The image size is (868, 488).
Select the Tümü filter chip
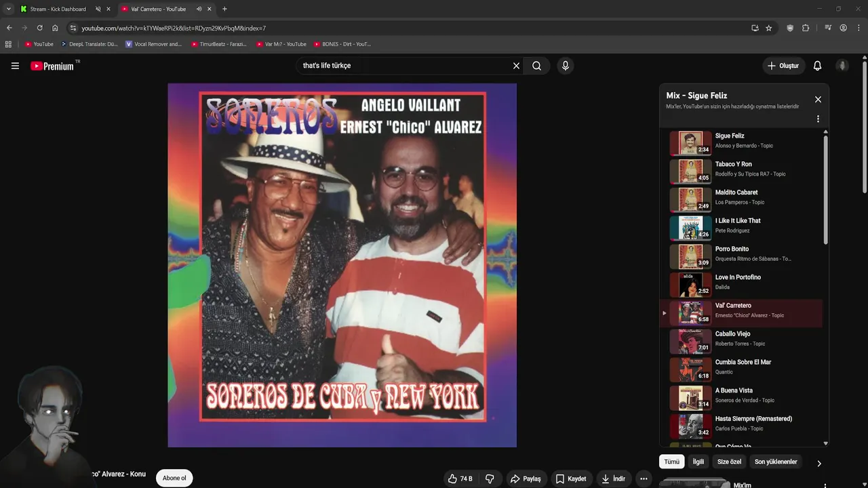coord(671,462)
